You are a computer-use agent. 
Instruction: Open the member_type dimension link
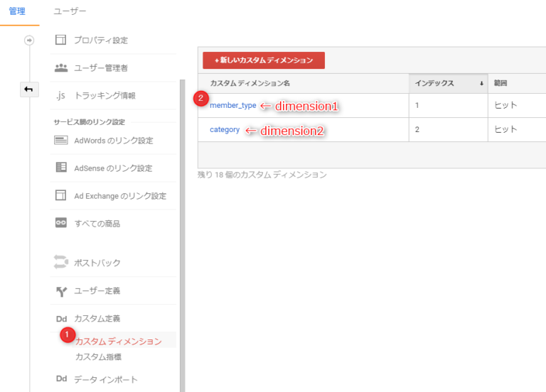[232, 106]
